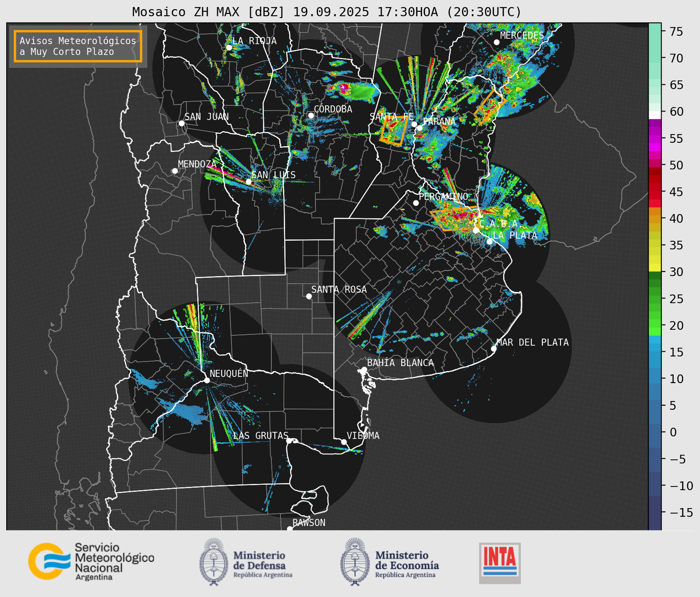This screenshot has height=597, width=700.
Task: Click the Avisos Meteorológicos a Muy Corto Plazo legend box
Action: click(78, 46)
